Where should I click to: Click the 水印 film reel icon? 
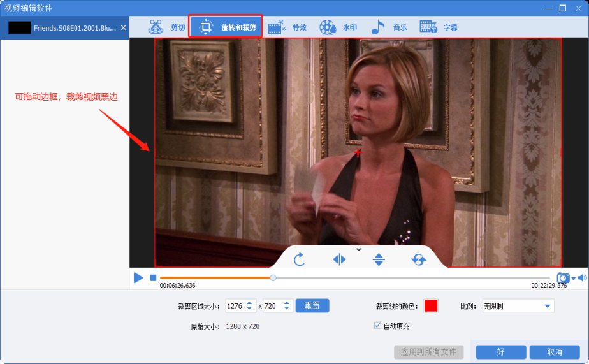328,27
